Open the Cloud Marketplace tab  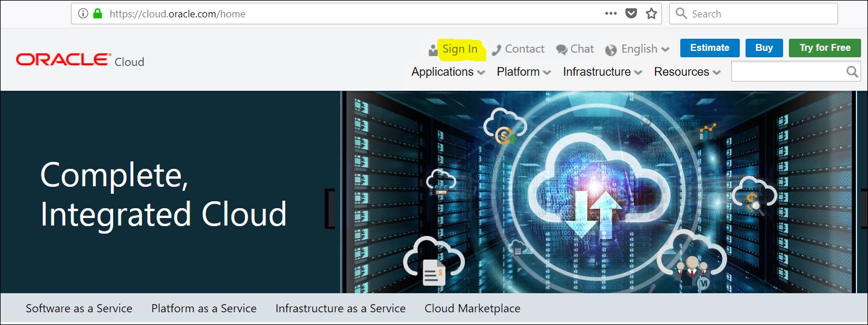click(472, 308)
